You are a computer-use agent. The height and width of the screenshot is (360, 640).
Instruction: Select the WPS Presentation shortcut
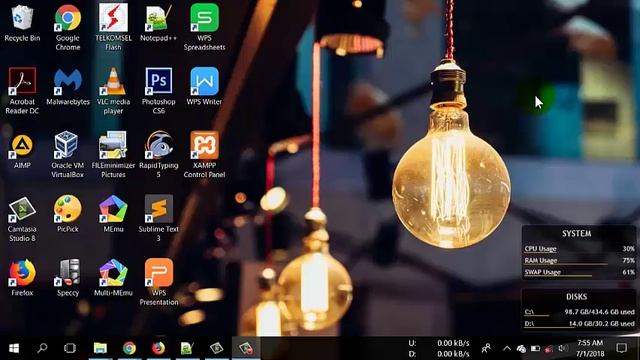158,282
